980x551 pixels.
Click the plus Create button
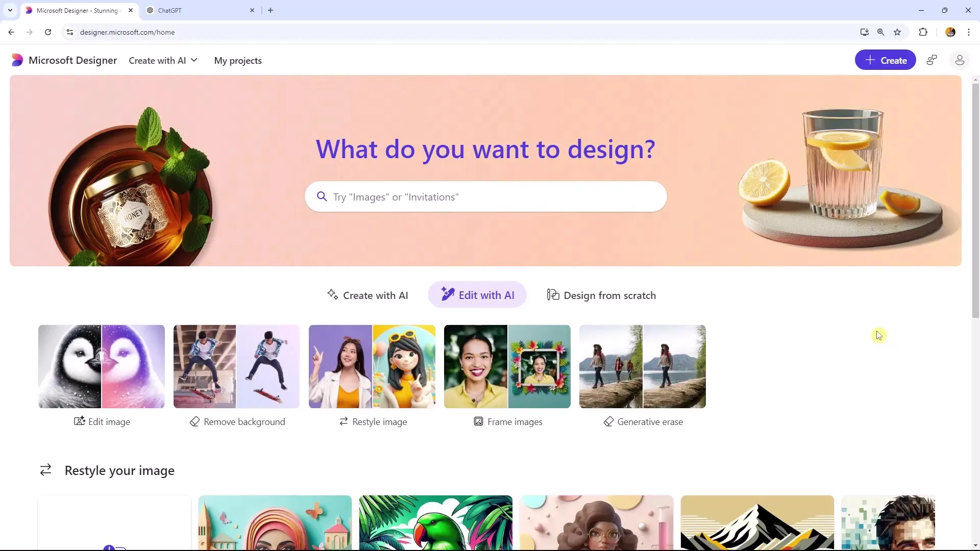pos(886,61)
